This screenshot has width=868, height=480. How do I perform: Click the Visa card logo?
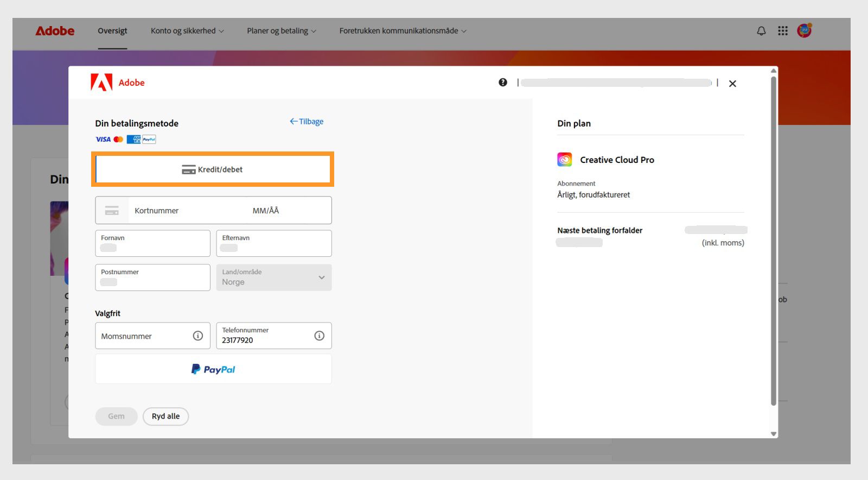pyautogui.click(x=103, y=140)
